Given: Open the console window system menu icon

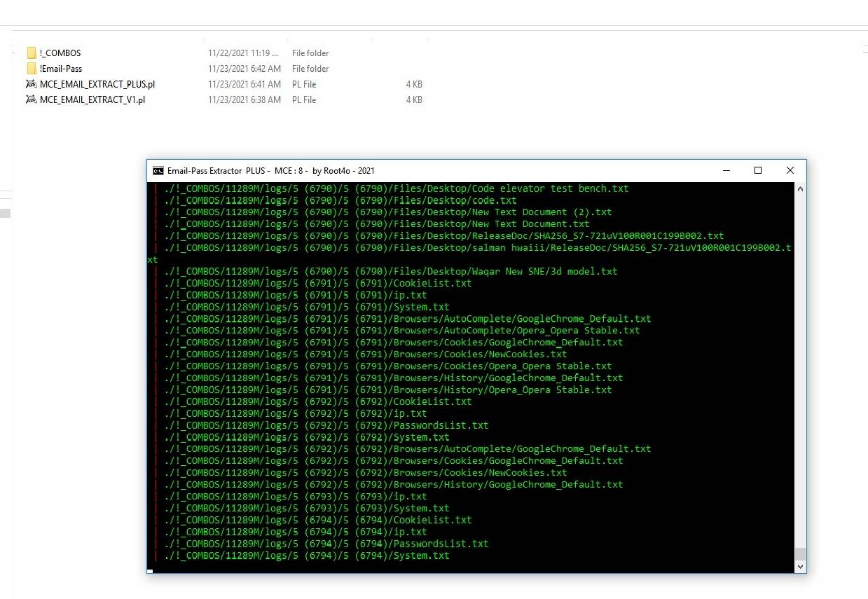Looking at the screenshot, I should 158,171.
